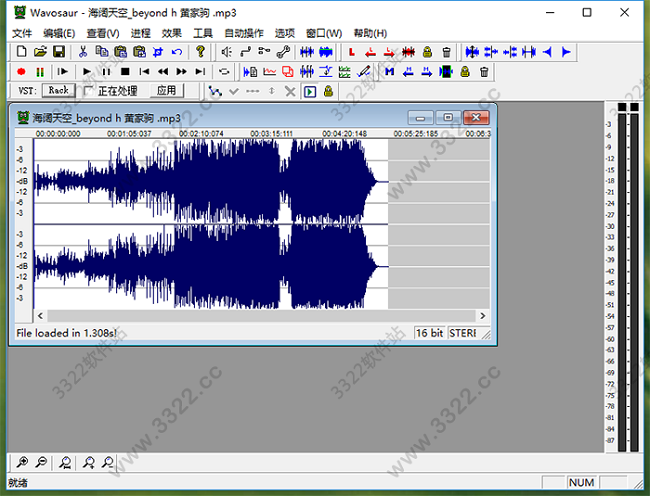Click the speaker volume icon in toolbar
Screen dimensions: 650x496
coord(226,52)
